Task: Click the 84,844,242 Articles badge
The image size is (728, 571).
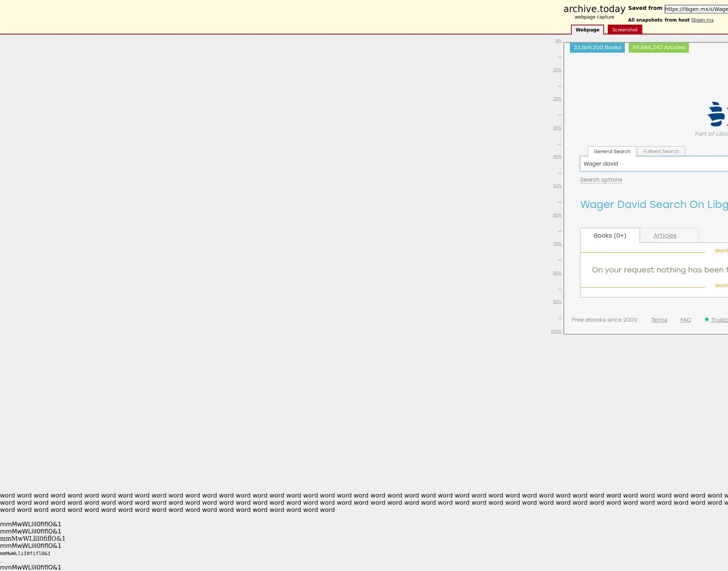Action: 658,48
